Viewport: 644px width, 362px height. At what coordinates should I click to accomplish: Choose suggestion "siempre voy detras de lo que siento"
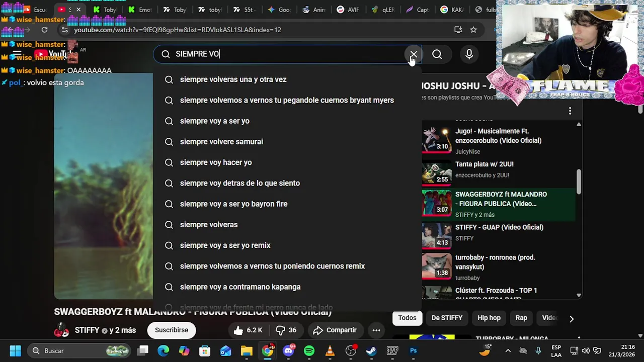(x=287, y=183)
